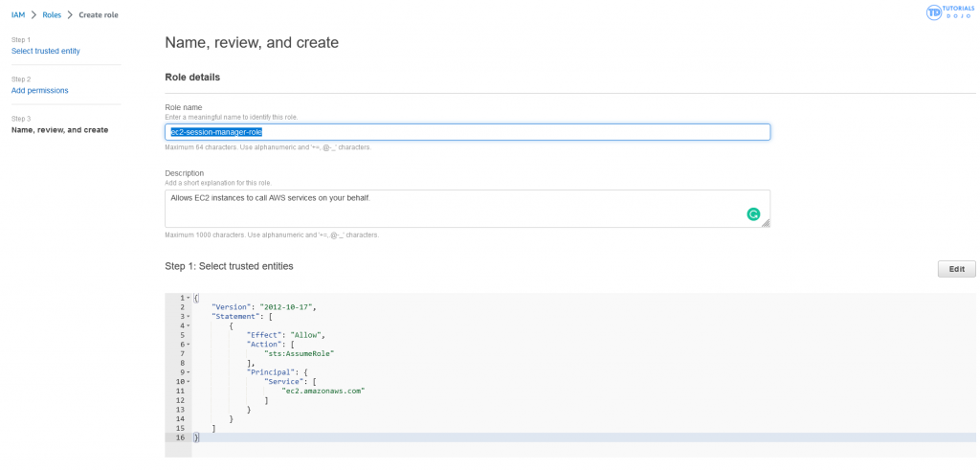980x470 pixels.
Task: Collapse the Service array at line 10
Action: pyautogui.click(x=189, y=382)
